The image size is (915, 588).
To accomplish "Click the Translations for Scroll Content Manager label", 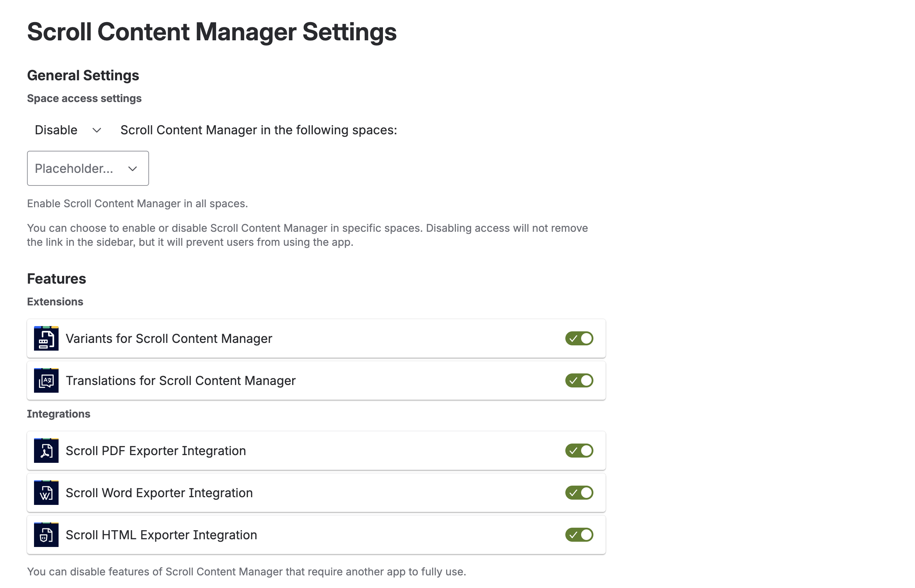I will 181,380.
